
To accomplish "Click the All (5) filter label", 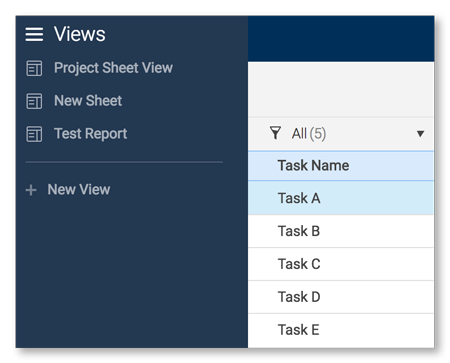I will [x=309, y=134].
